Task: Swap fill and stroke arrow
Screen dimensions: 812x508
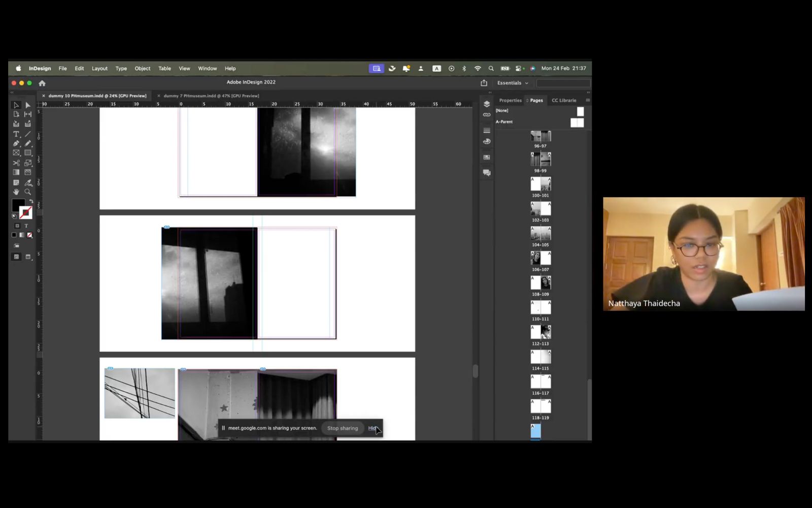Action: click(x=31, y=202)
